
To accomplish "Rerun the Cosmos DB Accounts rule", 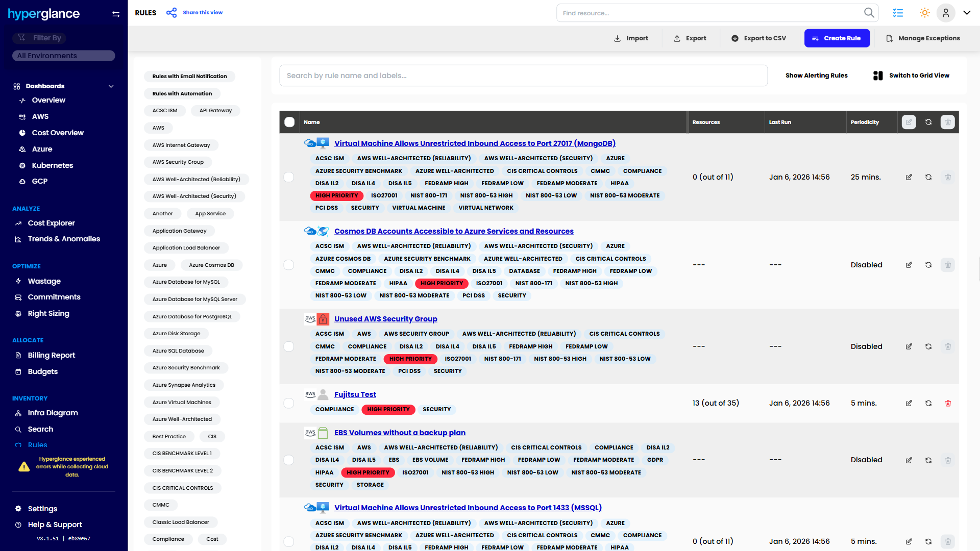I will point(928,265).
